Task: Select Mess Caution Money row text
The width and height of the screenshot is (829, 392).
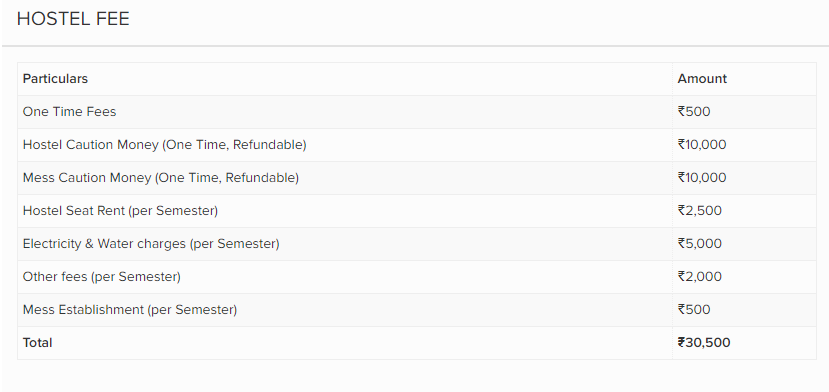Action: point(161,178)
